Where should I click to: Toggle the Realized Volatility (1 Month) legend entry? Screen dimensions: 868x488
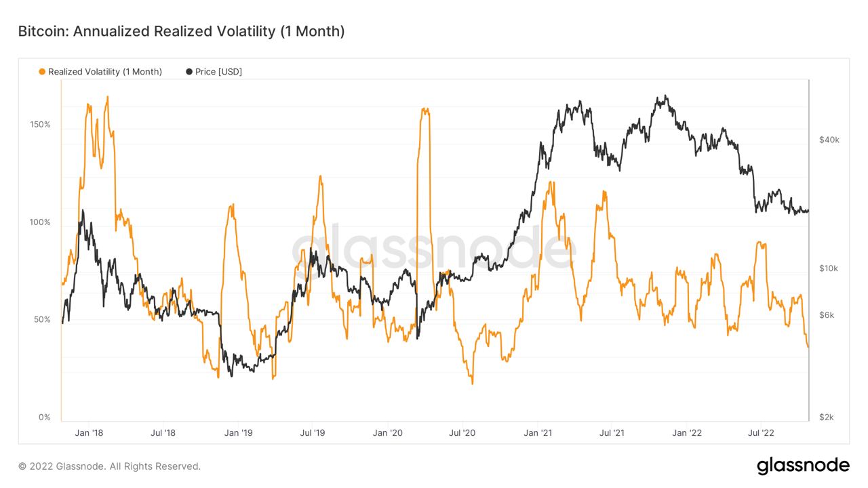click(100, 72)
